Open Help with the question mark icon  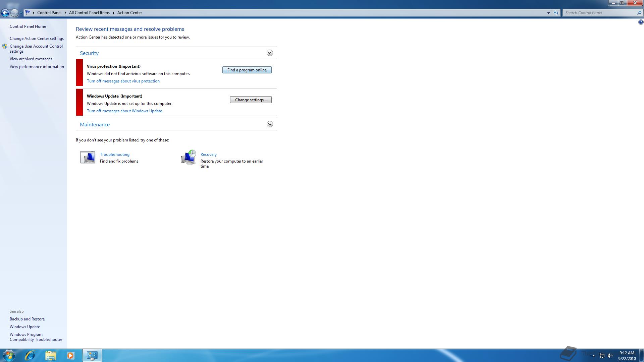pos(641,22)
